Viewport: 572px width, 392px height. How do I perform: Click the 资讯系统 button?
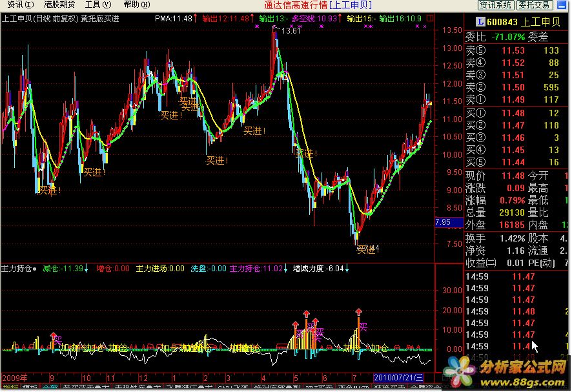click(x=496, y=5)
